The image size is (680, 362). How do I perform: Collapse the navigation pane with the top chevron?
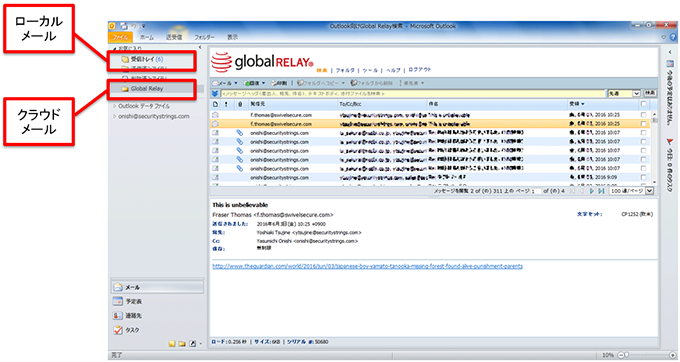point(200,47)
